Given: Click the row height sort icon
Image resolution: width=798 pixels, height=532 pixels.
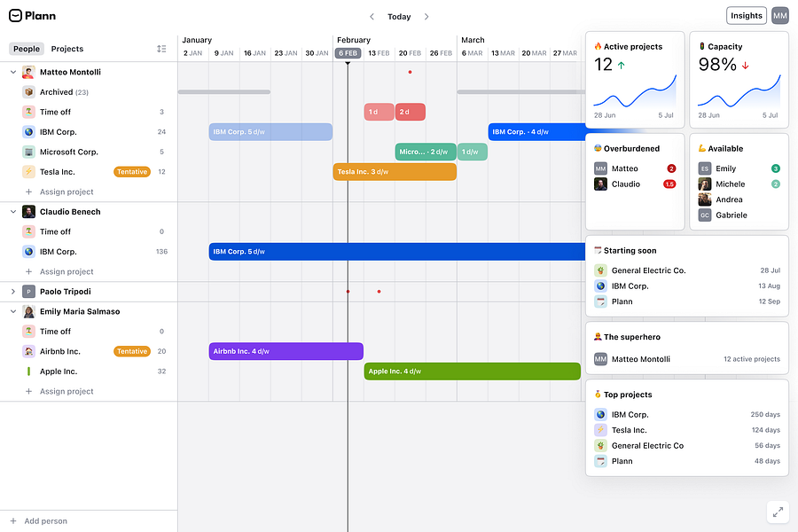Looking at the screenshot, I should point(161,49).
